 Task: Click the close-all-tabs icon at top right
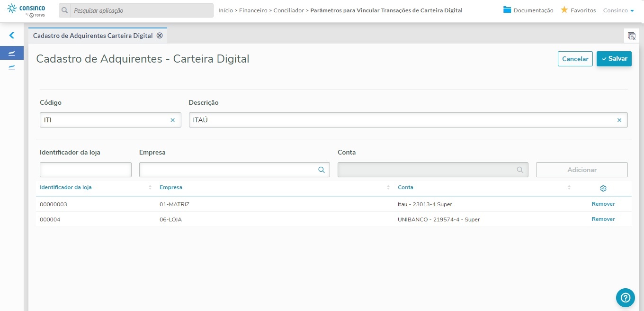631,36
